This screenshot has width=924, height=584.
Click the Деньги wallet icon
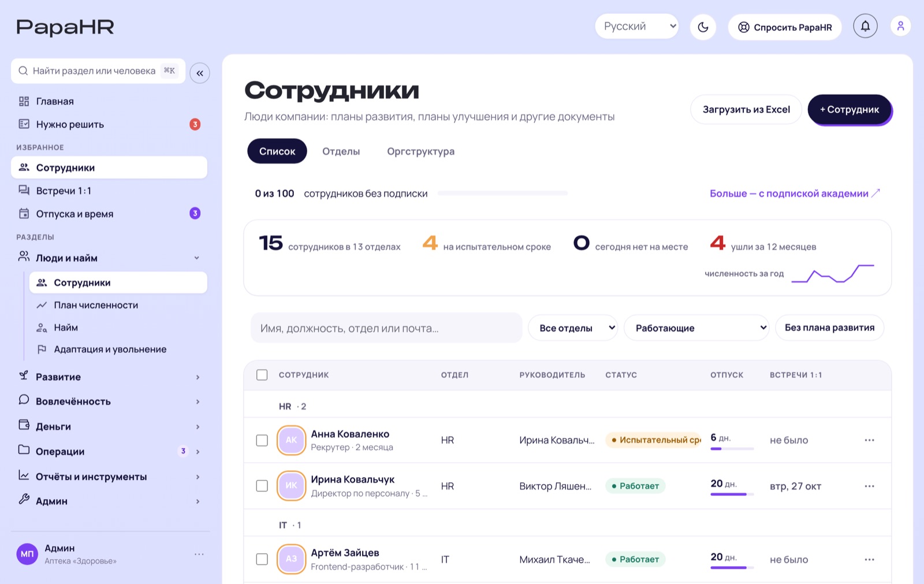coord(24,425)
